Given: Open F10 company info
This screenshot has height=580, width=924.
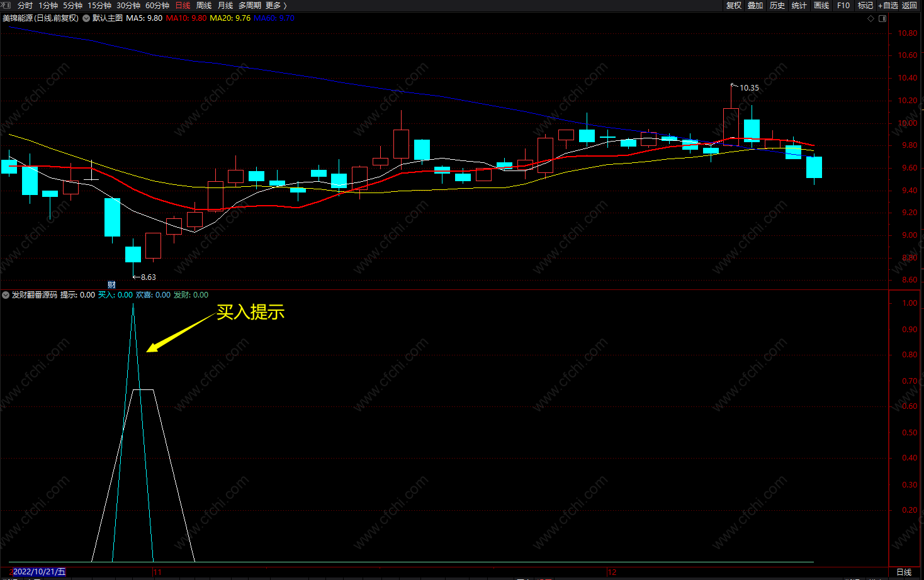Looking at the screenshot, I should pos(843,5).
